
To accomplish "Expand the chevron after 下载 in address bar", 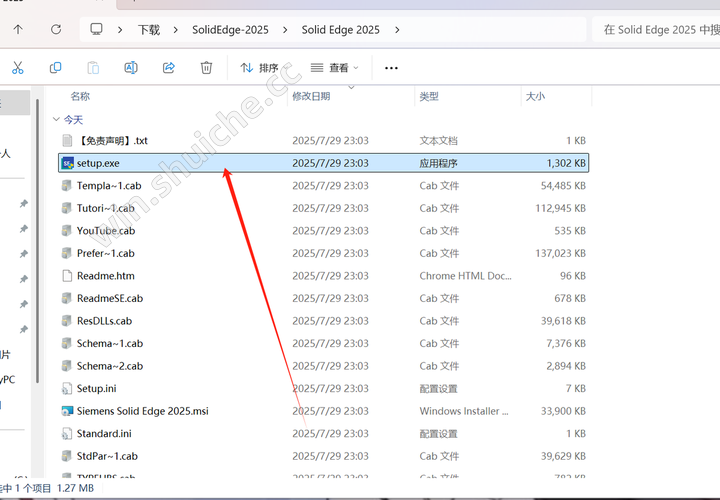I will [x=175, y=30].
